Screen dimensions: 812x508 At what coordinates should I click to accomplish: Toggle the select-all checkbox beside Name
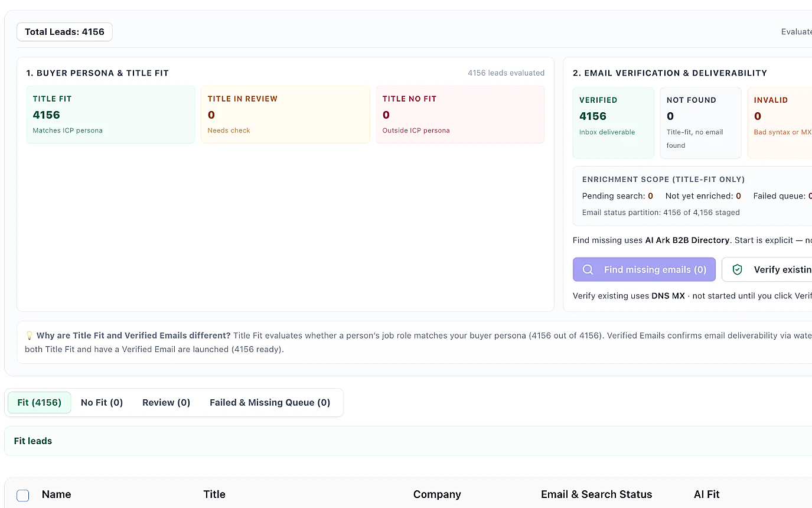point(22,495)
